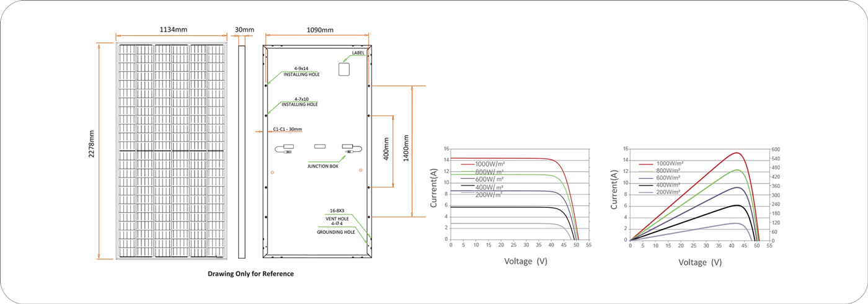
Task: Click the 30mm frame thickness label
Action: tap(245, 29)
